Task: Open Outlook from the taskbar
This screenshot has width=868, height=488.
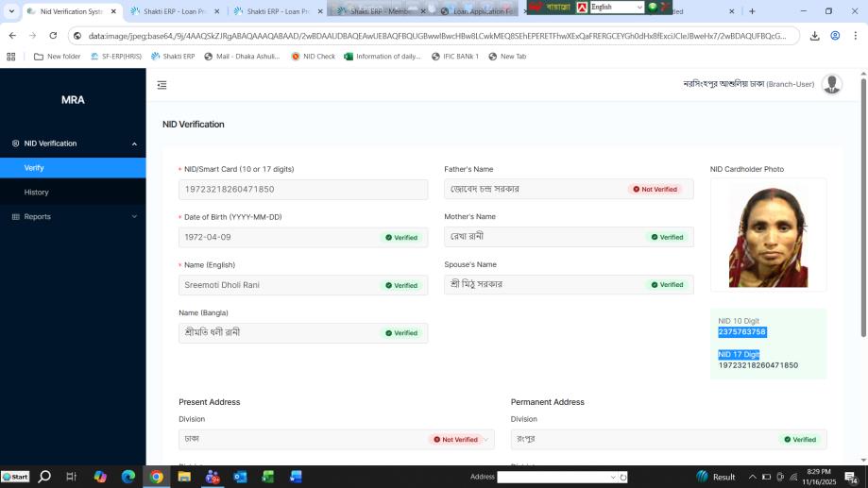Action: coord(240,477)
